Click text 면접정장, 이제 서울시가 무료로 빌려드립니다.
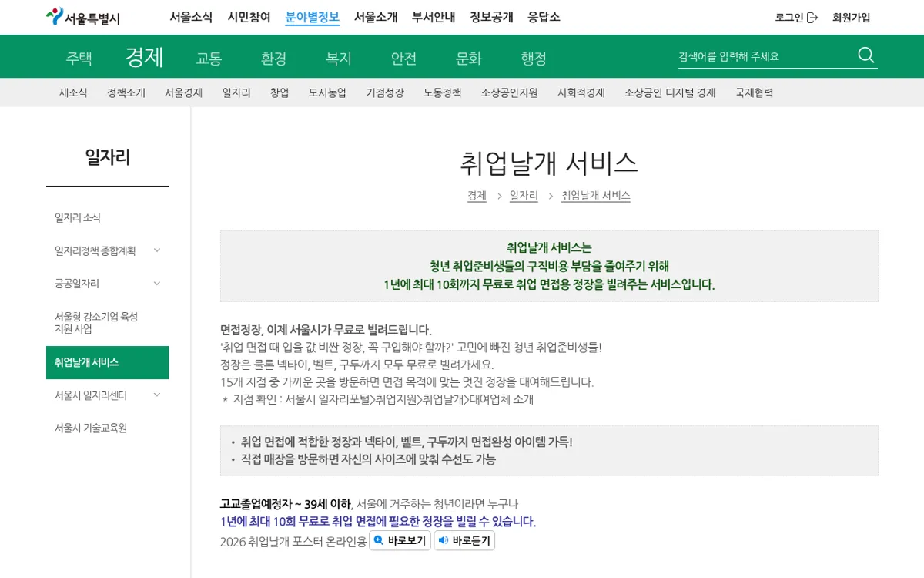 coord(326,330)
